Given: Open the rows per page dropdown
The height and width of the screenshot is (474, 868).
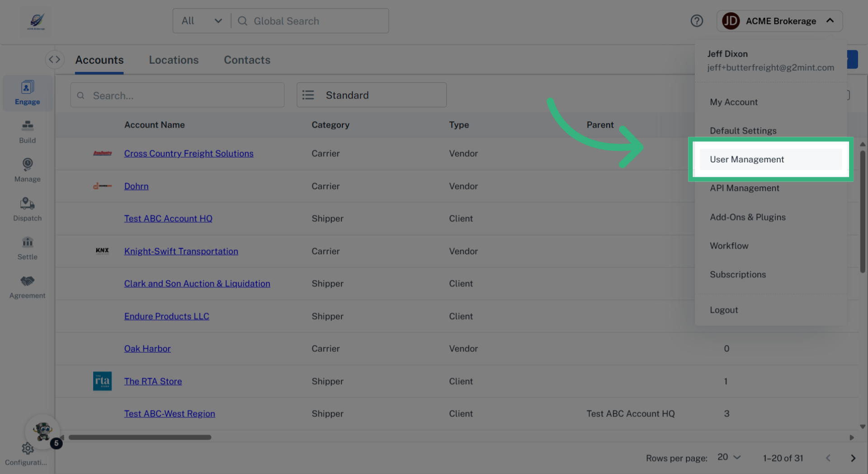Looking at the screenshot, I should click(x=728, y=457).
